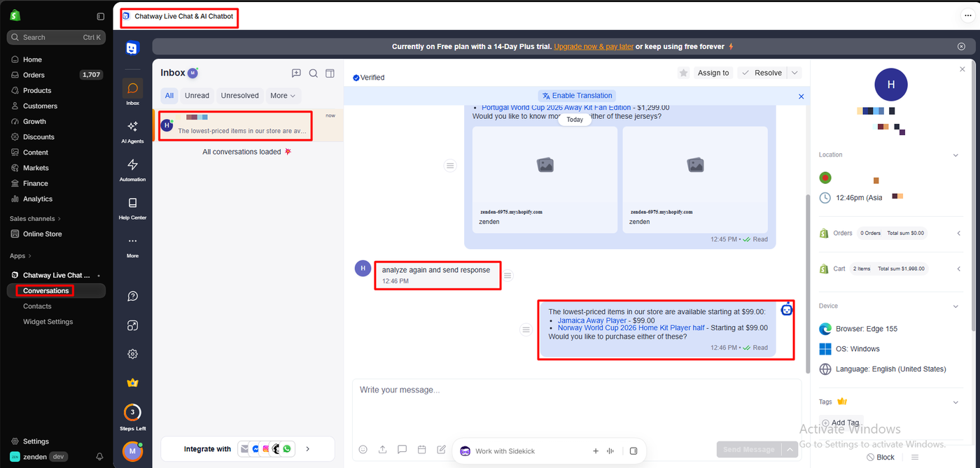
Task: Toggle the Sidekick side-panel icon
Action: (x=633, y=451)
